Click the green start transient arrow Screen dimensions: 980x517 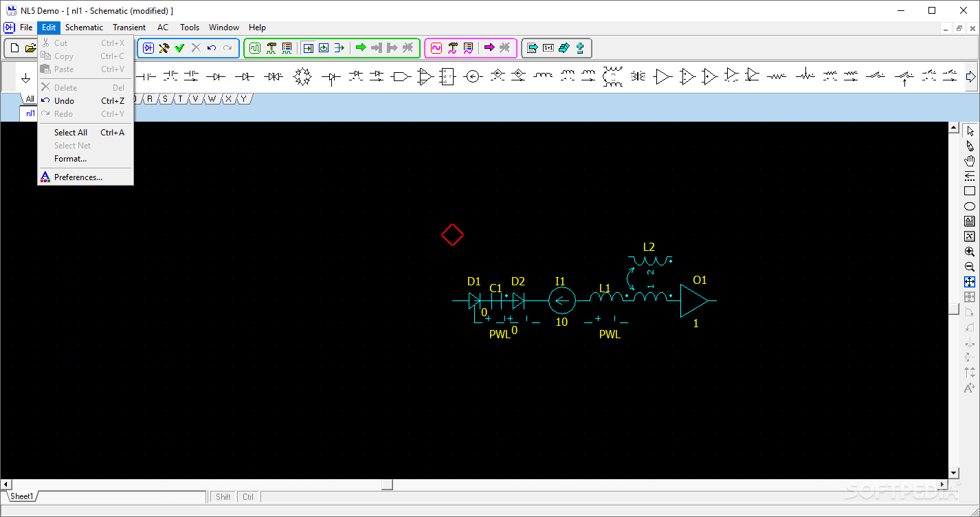pos(361,48)
